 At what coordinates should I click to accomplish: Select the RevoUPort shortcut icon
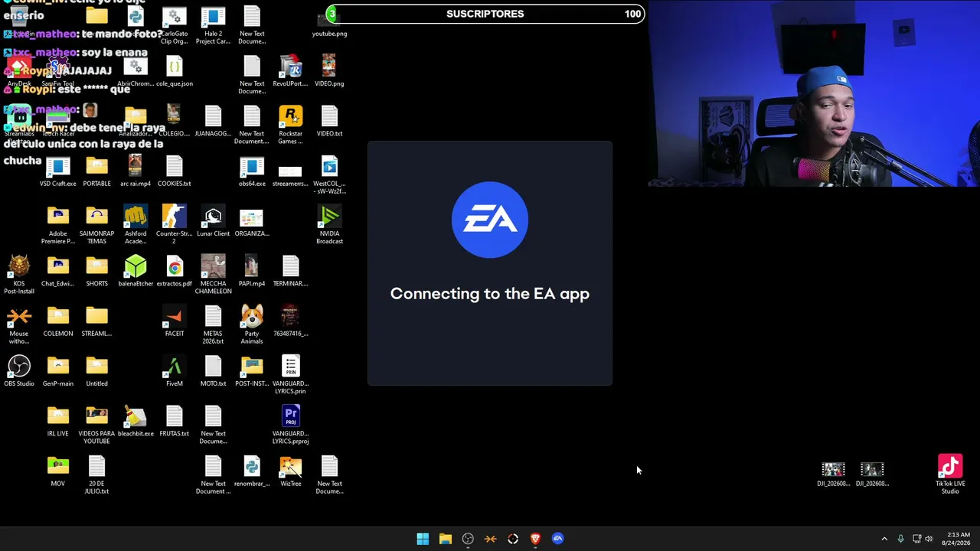290,67
